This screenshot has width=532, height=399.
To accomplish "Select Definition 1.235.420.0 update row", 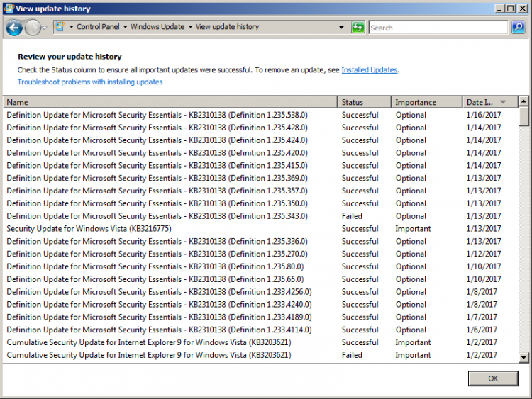I will (260, 153).
